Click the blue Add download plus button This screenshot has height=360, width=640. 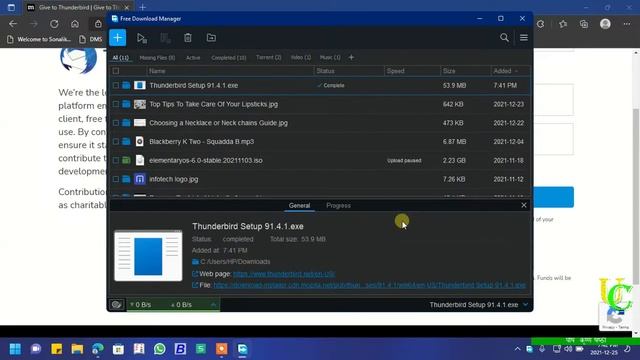click(118, 38)
